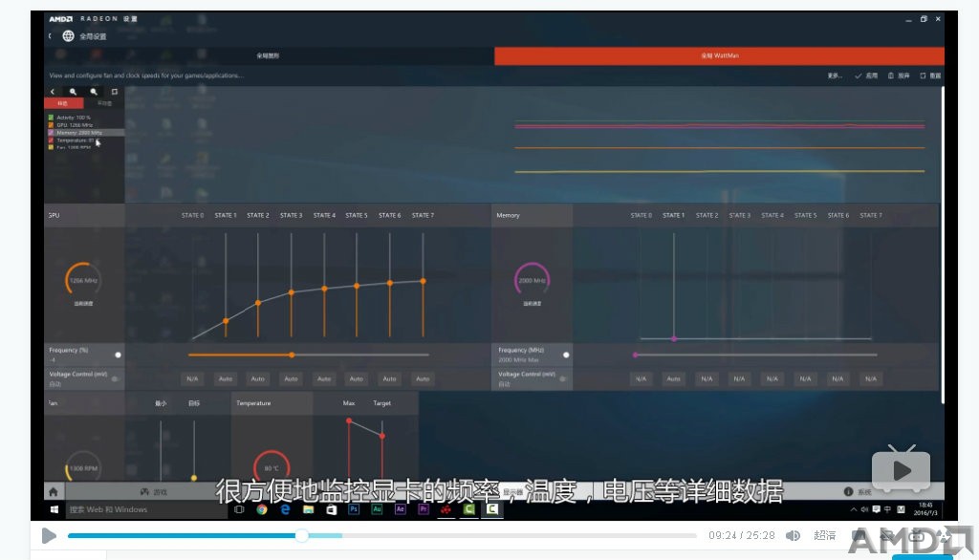Click GPU STATE 1 voltage Auto field

(226, 379)
